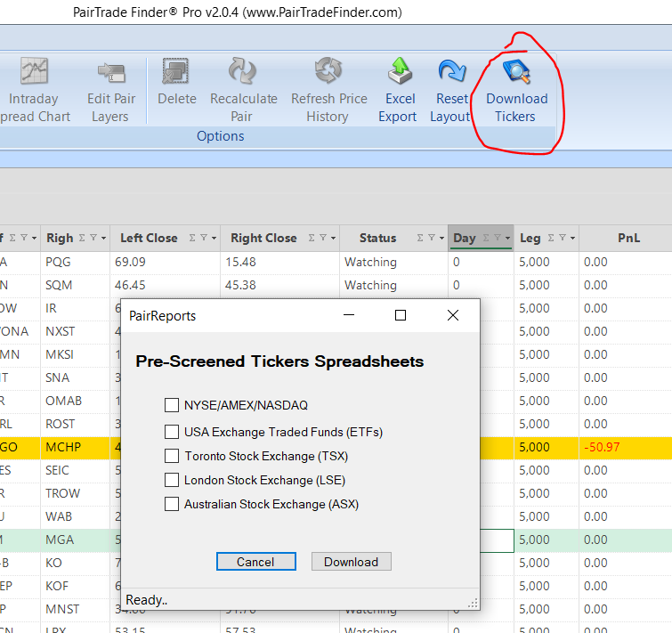
Task: Click the KOF ticker cell
Action: pyautogui.click(x=75, y=586)
